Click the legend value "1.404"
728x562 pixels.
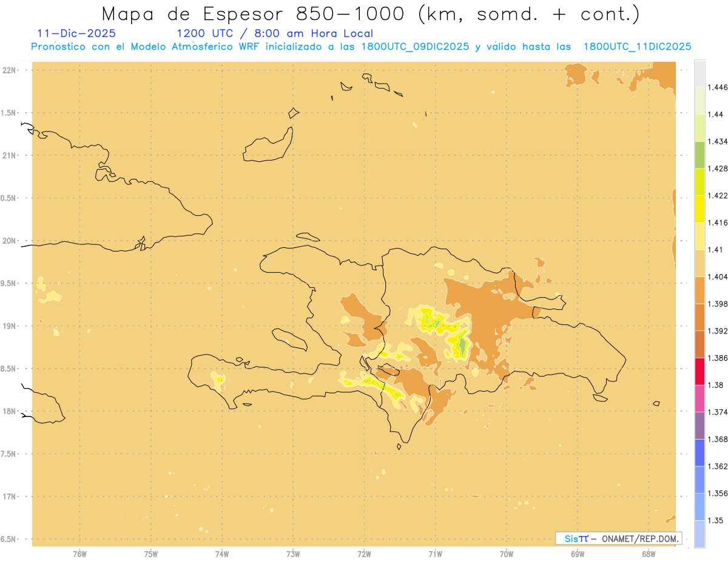(718, 276)
